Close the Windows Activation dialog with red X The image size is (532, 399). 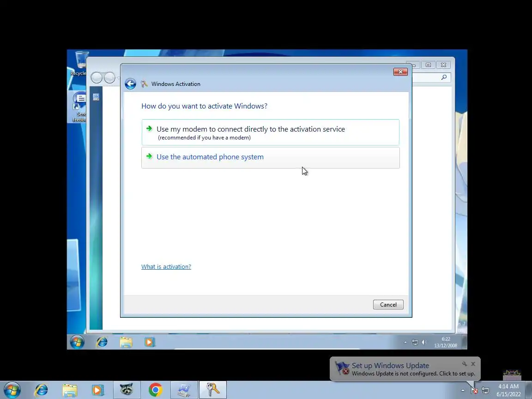400,72
